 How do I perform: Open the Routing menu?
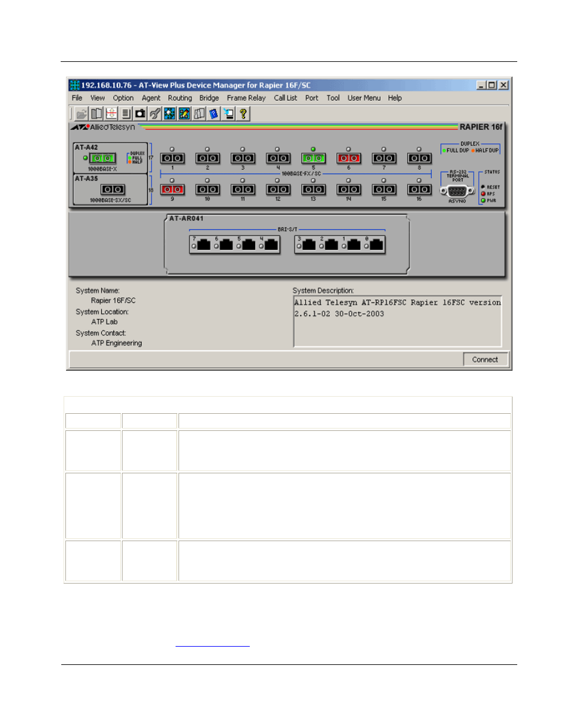tap(180, 98)
